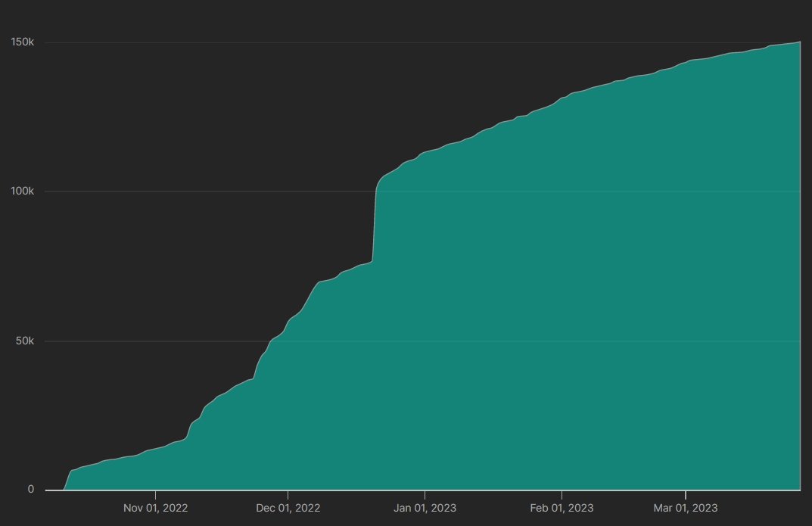
Task: Click the tick mark above Dec 01, 2022
Action: pos(288,494)
